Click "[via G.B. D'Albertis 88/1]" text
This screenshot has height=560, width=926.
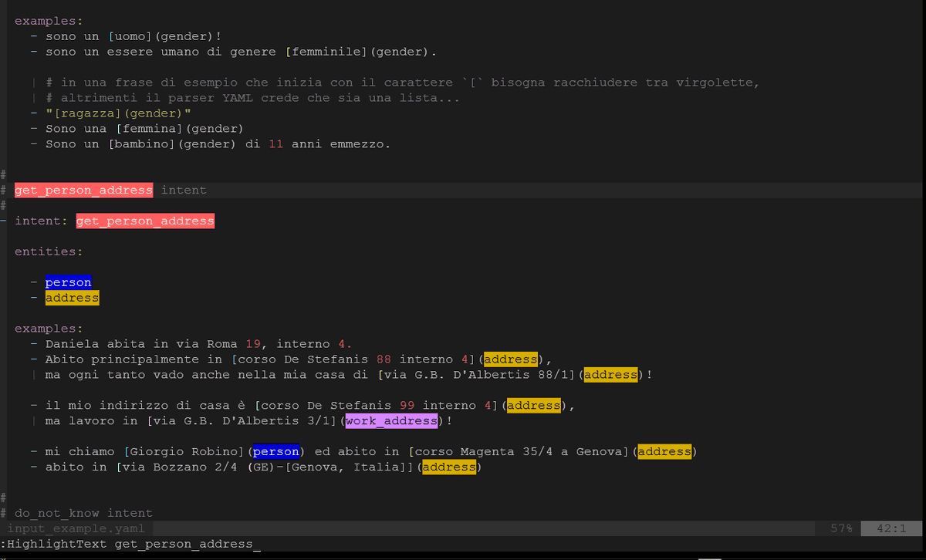pyautogui.click(x=476, y=375)
